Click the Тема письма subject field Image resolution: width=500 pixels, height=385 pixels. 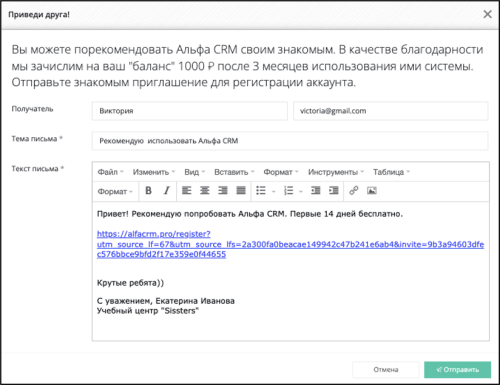point(290,141)
